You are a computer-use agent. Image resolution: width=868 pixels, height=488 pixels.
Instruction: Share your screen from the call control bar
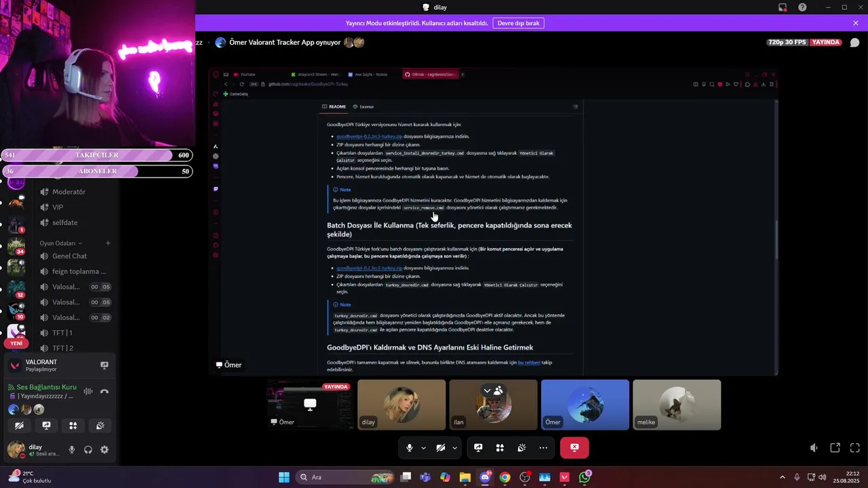point(478,448)
